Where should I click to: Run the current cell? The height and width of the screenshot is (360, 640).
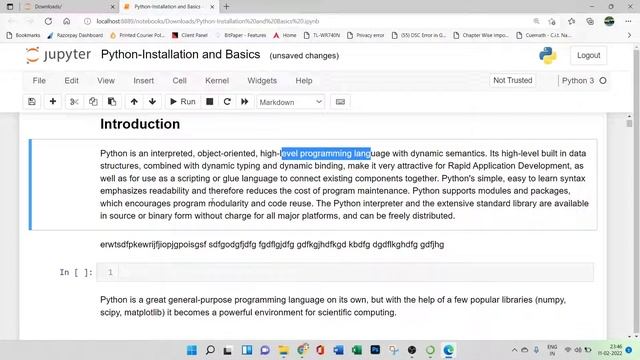coord(182,102)
